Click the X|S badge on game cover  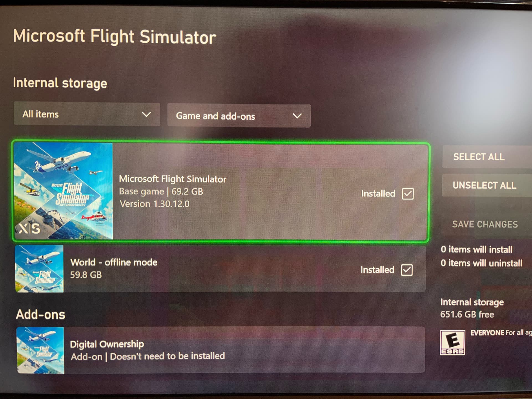(x=29, y=229)
